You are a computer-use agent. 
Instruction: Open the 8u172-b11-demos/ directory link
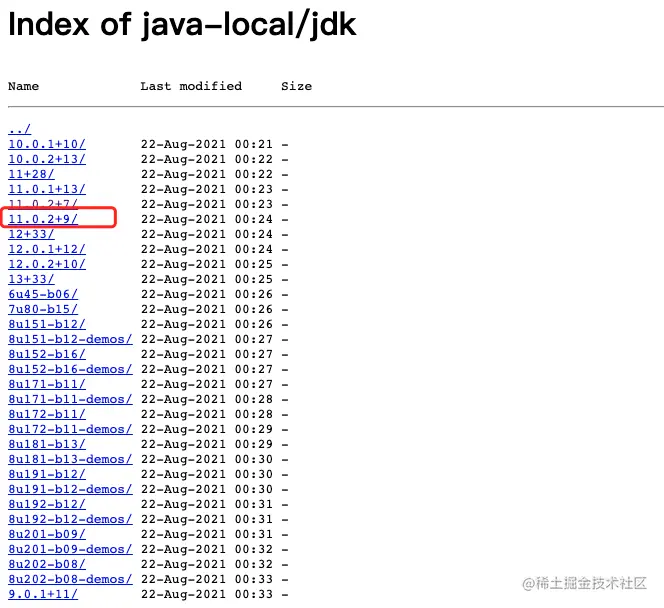pos(70,429)
